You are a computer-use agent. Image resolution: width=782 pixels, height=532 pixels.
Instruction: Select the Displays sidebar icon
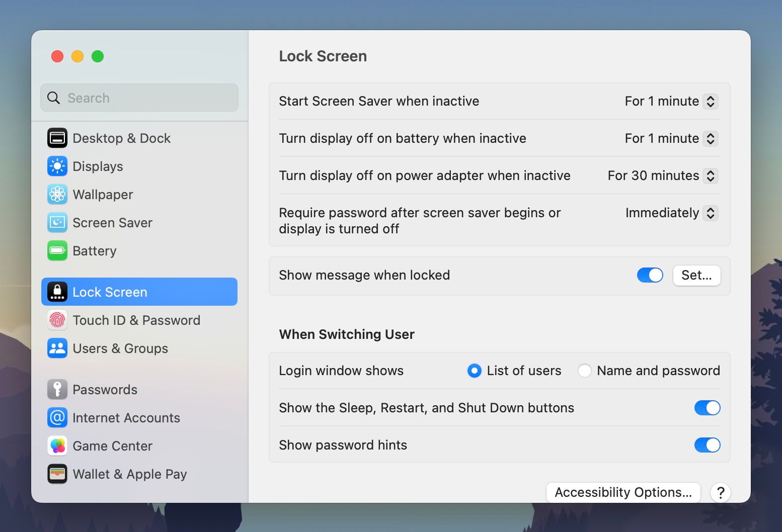[57, 166]
